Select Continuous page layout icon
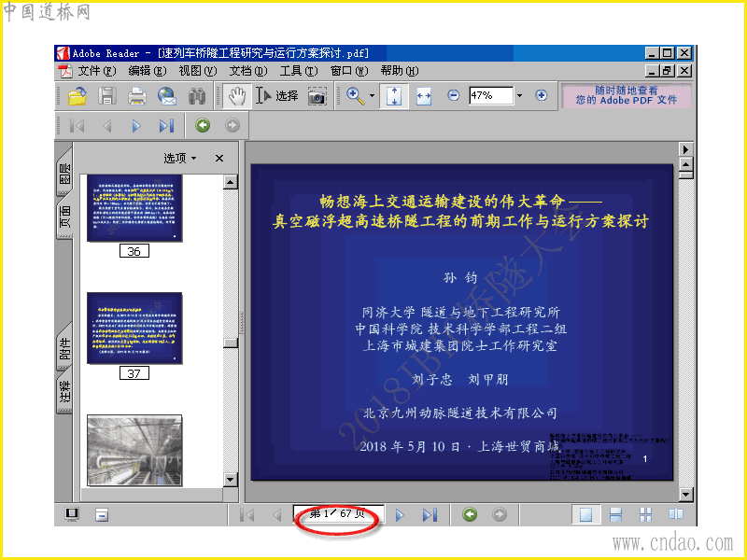The image size is (747, 560). click(616, 514)
